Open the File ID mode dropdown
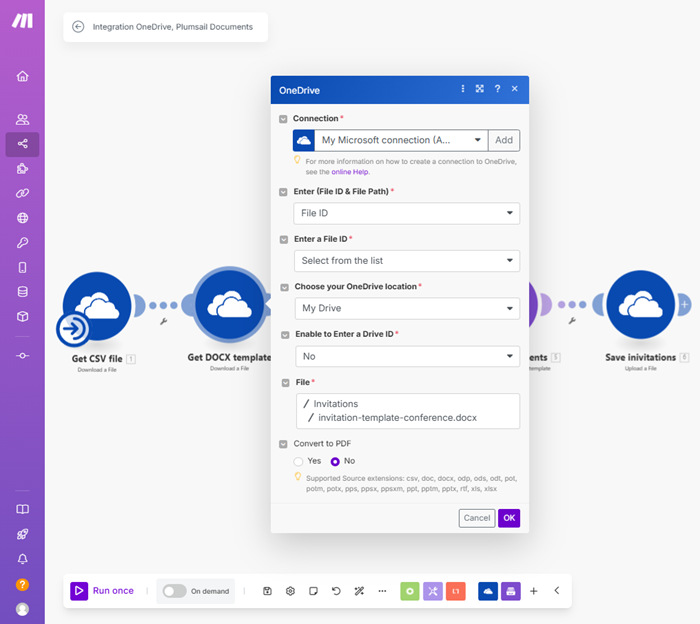Screen dimensions: 700x624 tap(407, 213)
